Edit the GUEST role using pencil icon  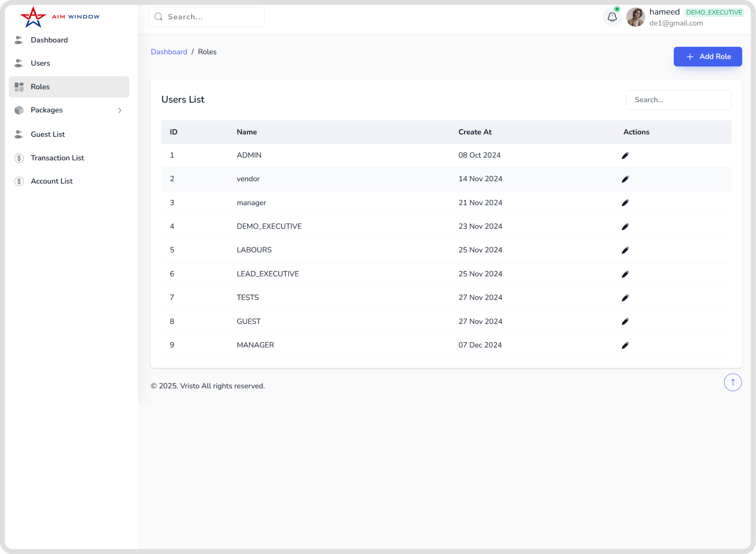pyautogui.click(x=625, y=321)
